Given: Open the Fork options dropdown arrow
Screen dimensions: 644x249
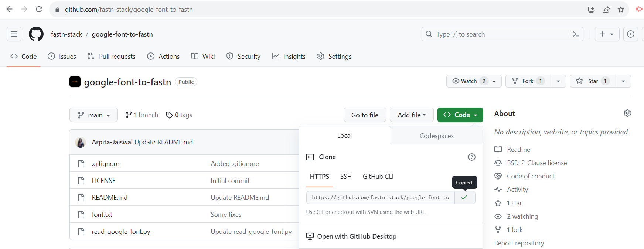Looking at the screenshot, I should pyautogui.click(x=558, y=81).
